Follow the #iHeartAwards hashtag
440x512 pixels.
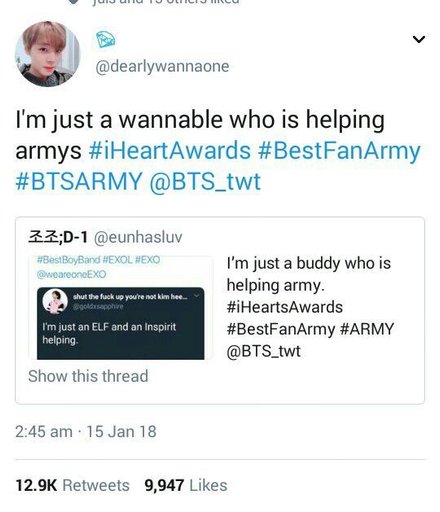tap(170, 150)
